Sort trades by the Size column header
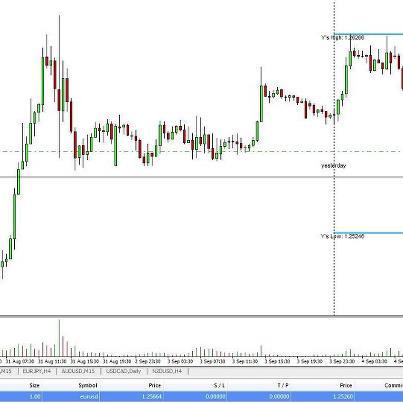403x403 pixels. [35, 385]
